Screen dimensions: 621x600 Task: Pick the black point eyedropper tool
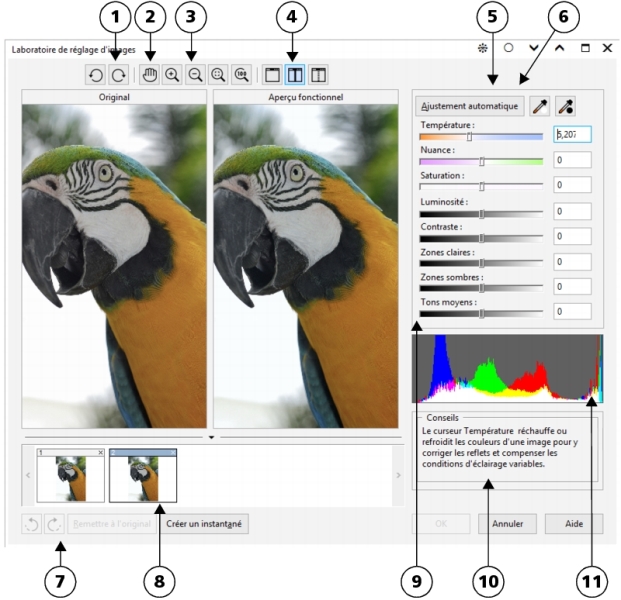(x=565, y=105)
